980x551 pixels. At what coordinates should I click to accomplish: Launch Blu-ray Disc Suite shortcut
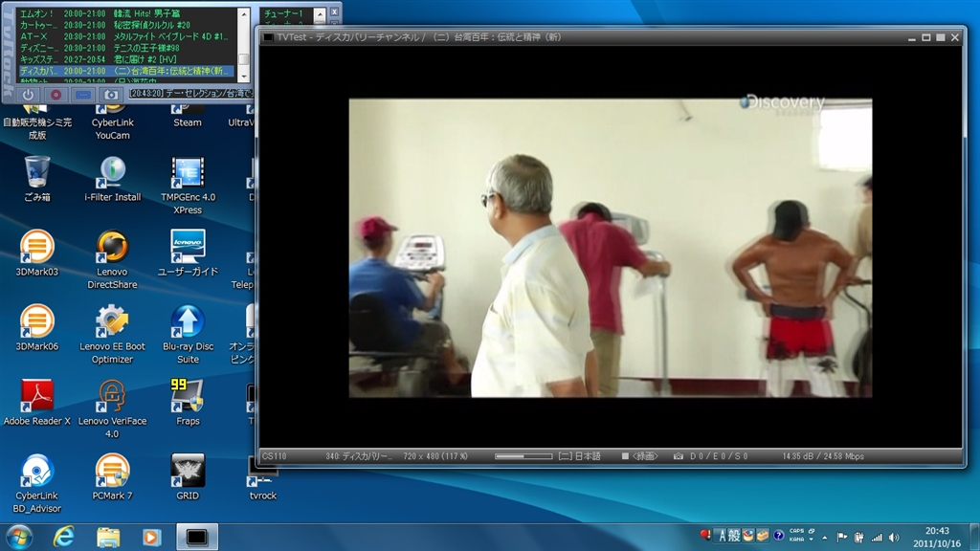[188, 326]
